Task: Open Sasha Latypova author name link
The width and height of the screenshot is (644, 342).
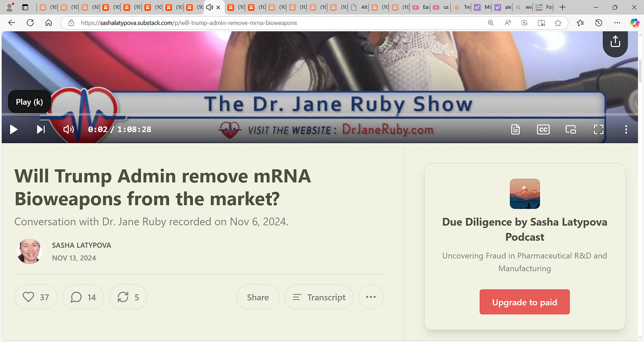Action: pos(81,245)
